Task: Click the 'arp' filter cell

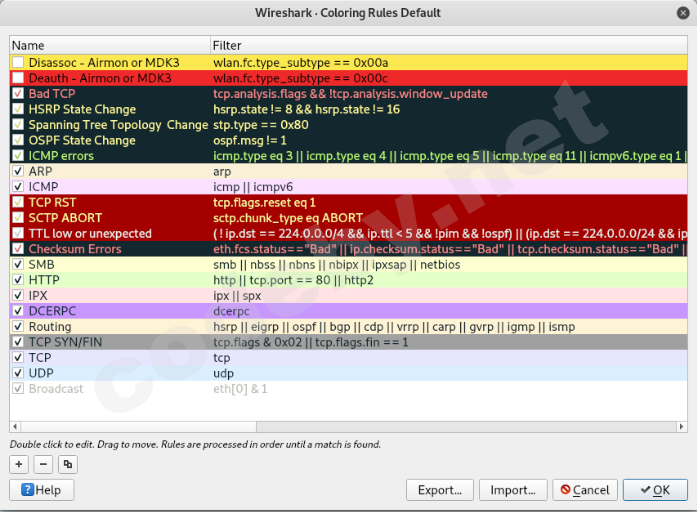Action: (222, 172)
